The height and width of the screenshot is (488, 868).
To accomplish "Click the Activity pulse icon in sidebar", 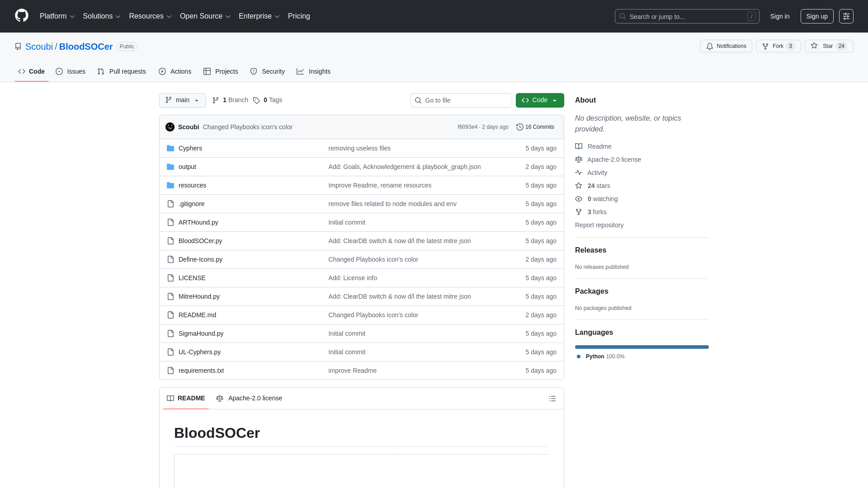I will pos(579,173).
